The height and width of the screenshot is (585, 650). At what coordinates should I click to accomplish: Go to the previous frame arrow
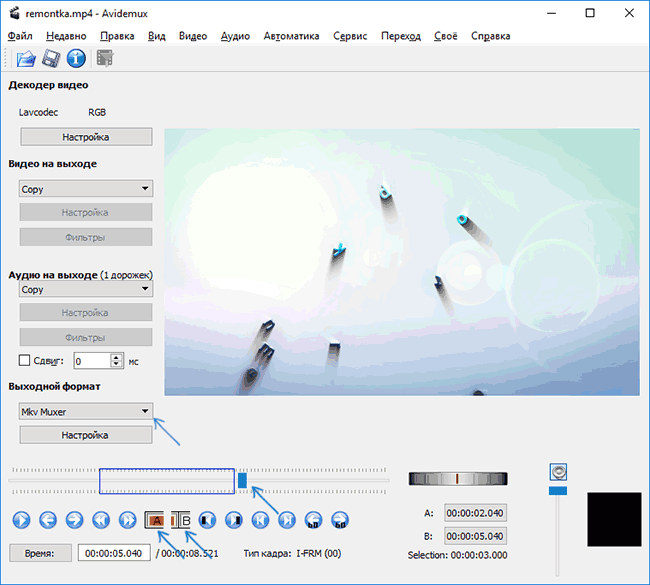48,520
